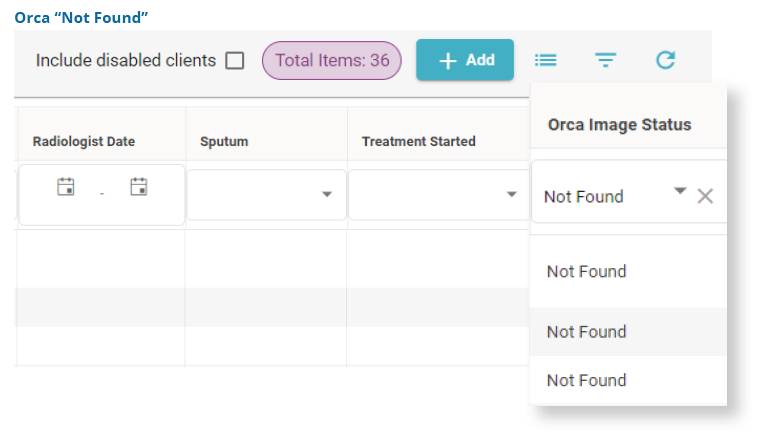Open the filter icon in toolbar

pyautogui.click(x=605, y=60)
